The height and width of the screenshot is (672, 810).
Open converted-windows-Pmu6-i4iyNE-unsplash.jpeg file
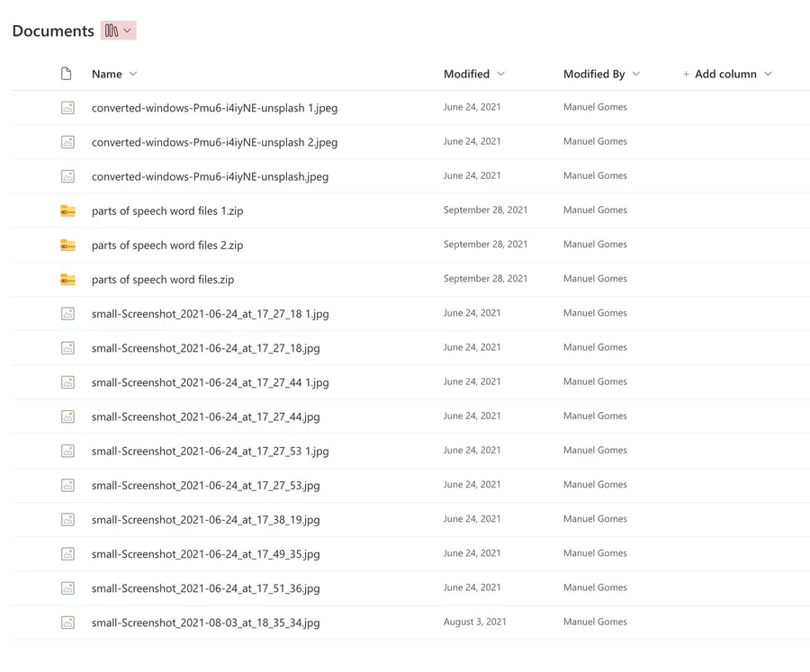click(210, 176)
